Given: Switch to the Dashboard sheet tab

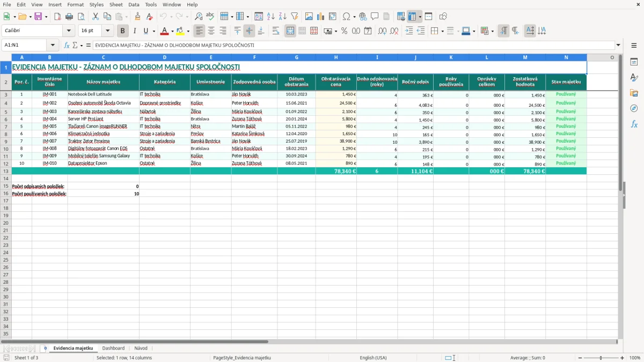Looking at the screenshot, I should pyautogui.click(x=113, y=349).
